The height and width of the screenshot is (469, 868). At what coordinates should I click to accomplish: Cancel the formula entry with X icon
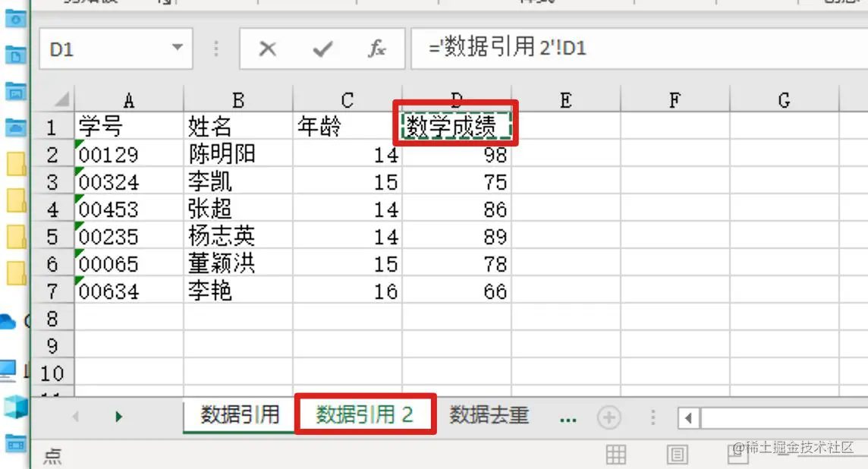[267, 49]
